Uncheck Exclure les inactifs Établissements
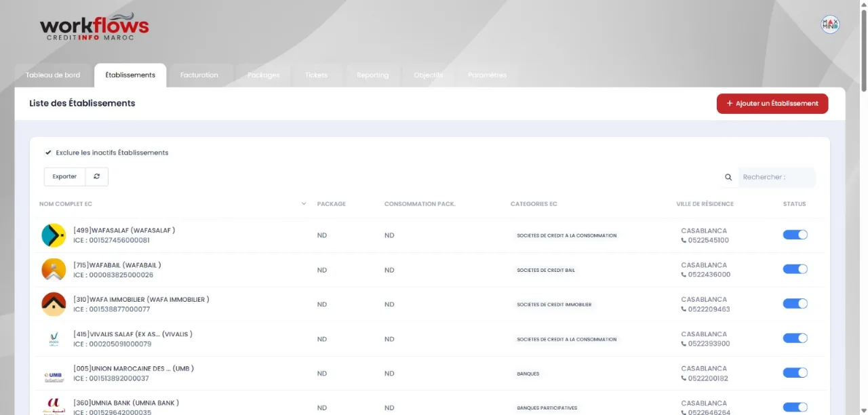This screenshot has height=415, width=868. click(x=48, y=153)
